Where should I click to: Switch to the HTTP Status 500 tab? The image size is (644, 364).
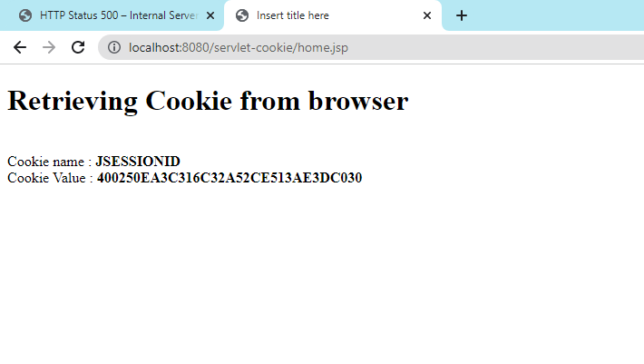coord(112,15)
